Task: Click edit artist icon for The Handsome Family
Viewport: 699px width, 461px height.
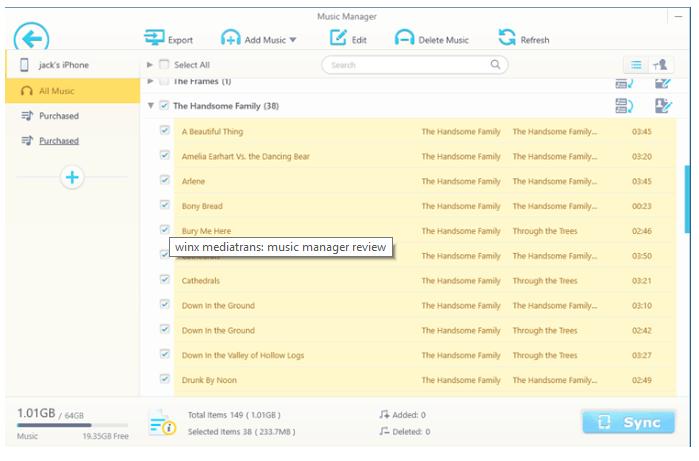Action: point(663,106)
